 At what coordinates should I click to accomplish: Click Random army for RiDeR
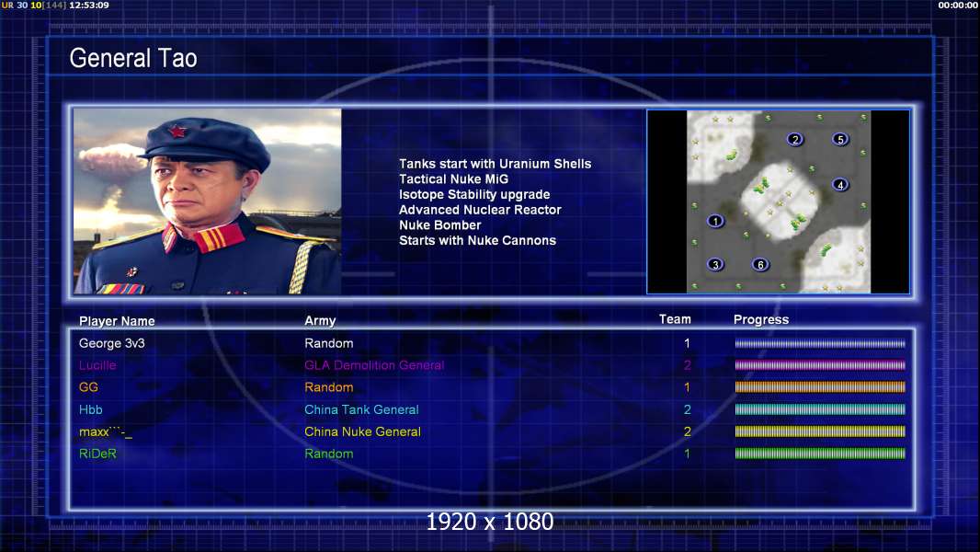[x=329, y=454]
